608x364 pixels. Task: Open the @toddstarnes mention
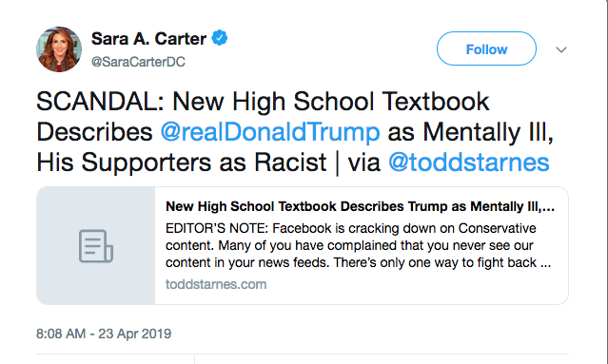click(469, 162)
